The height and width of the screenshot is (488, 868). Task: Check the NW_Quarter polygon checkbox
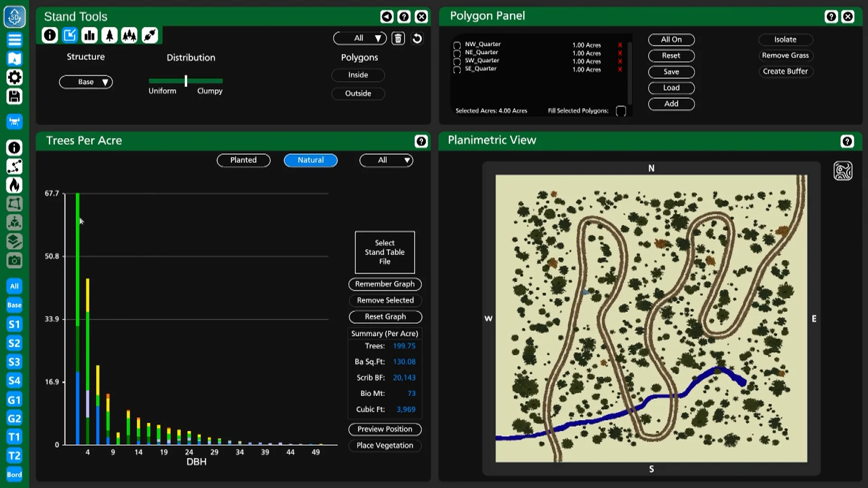pyautogui.click(x=457, y=45)
